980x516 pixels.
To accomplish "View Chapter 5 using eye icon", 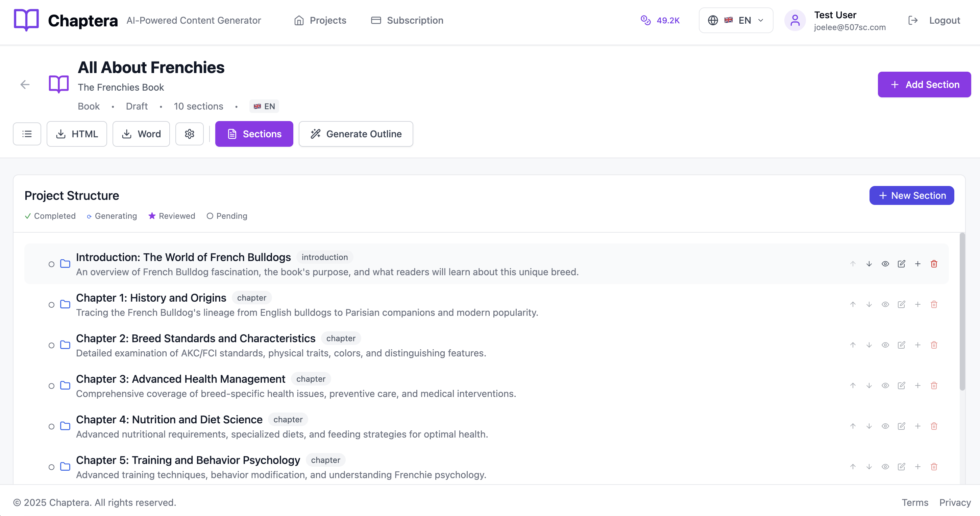I will (x=885, y=467).
